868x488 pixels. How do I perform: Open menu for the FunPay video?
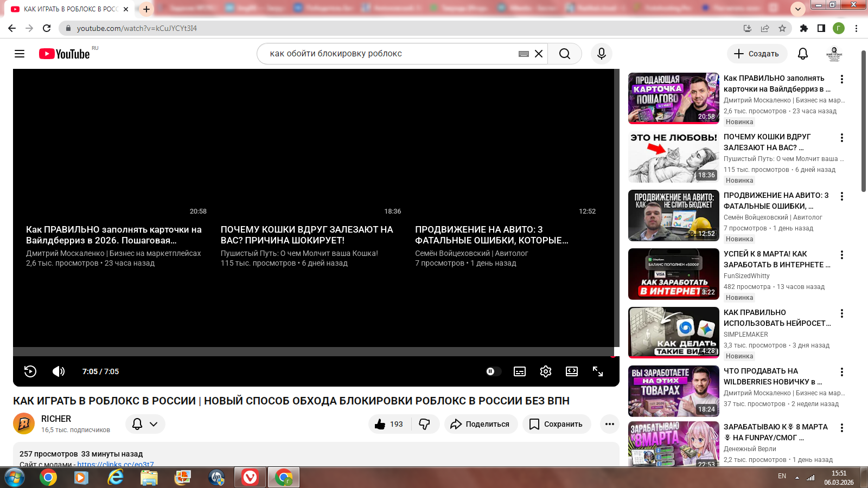[842, 428]
